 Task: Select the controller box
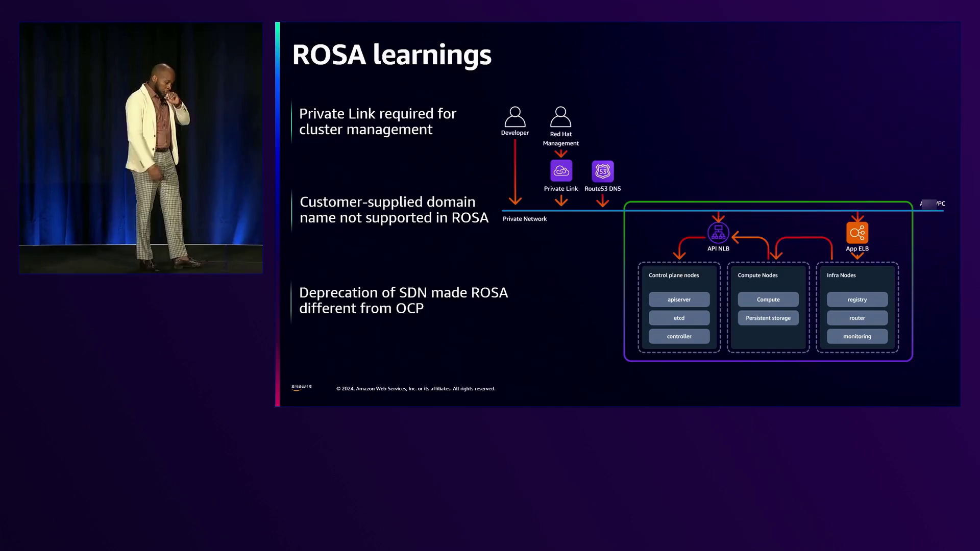pos(679,336)
